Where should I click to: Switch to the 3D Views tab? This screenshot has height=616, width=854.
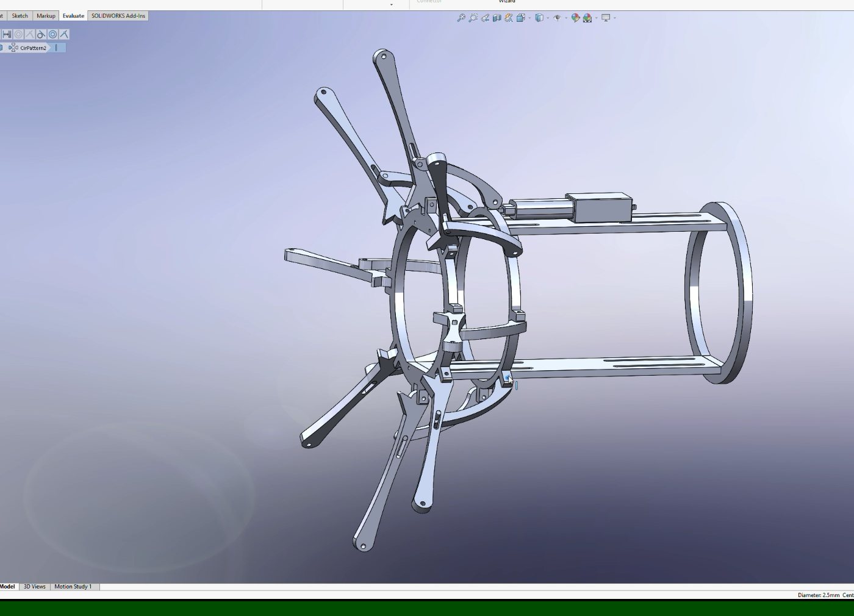pos(34,587)
